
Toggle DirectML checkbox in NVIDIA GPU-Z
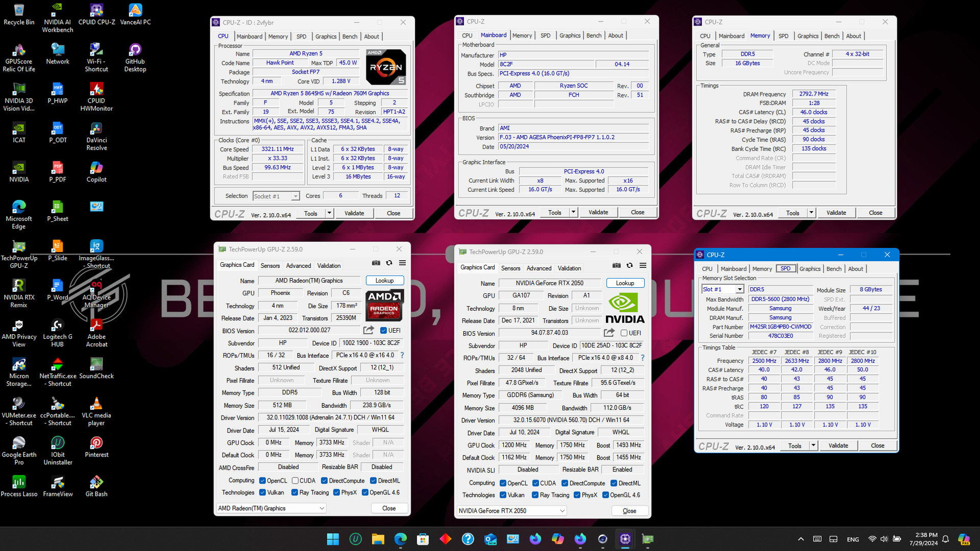(x=614, y=483)
